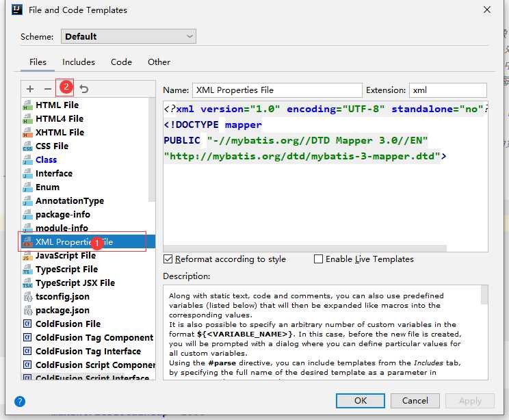Viewport: 509px width, 420px height.
Task: Click the TypeScript File template icon
Action: [x=27, y=269]
